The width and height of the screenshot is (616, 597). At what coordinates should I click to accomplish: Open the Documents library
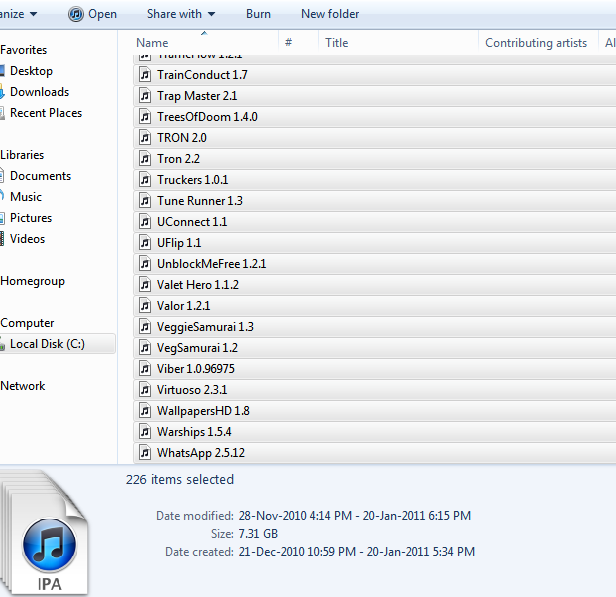coord(40,176)
